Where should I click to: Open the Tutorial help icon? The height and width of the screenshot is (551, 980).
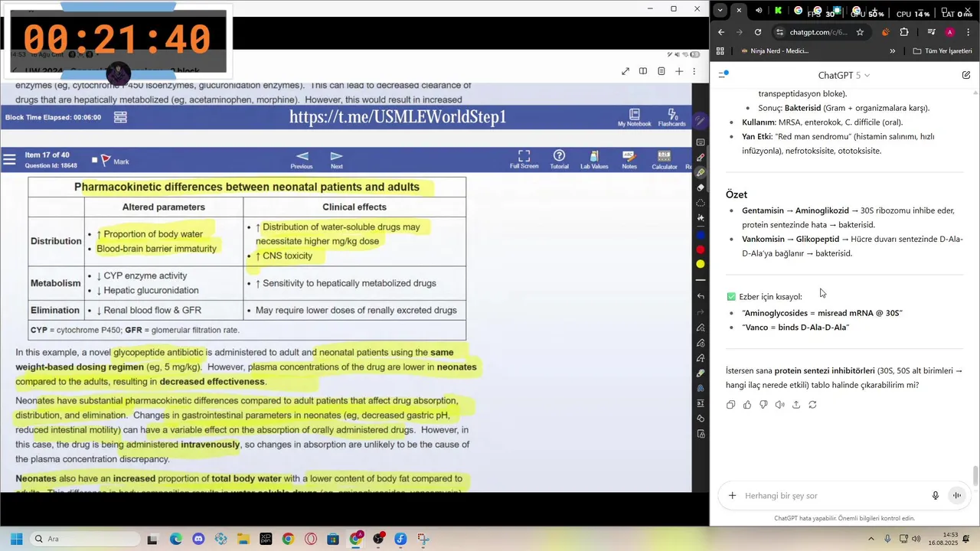click(x=560, y=160)
